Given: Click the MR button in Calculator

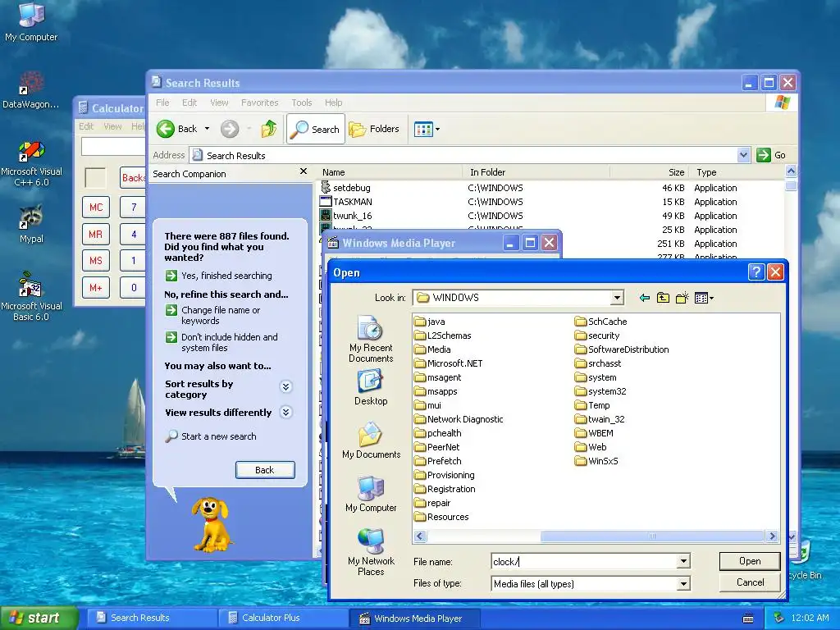Looking at the screenshot, I should pos(96,234).
